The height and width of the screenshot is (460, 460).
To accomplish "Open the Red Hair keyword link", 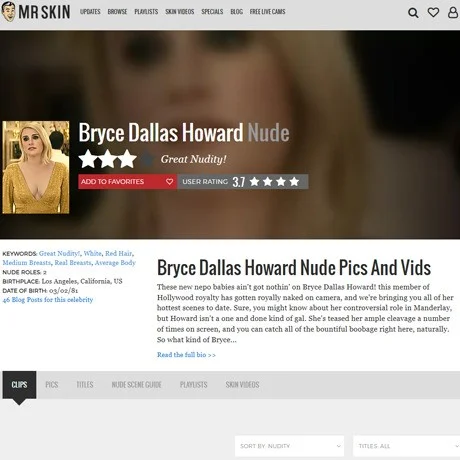I will pyautogui.click(x=118, y=253).
